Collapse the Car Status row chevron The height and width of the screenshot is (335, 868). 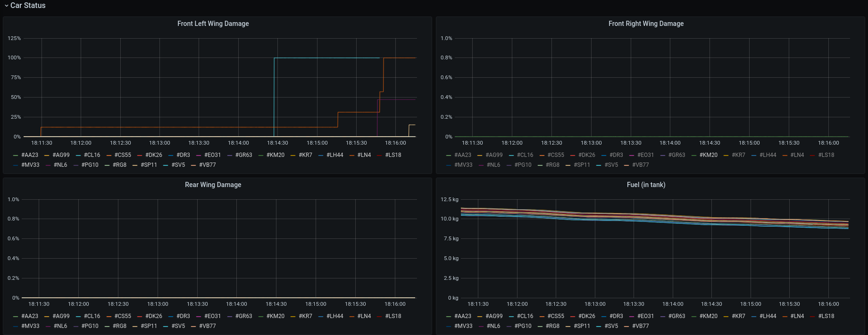coord(7,6)
